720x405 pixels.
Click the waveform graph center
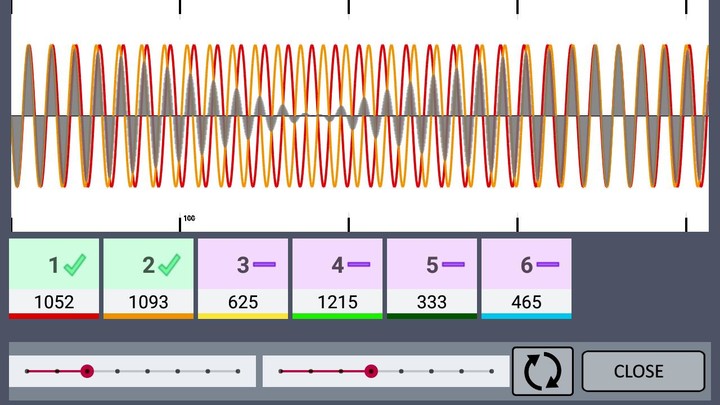(360, 117)
